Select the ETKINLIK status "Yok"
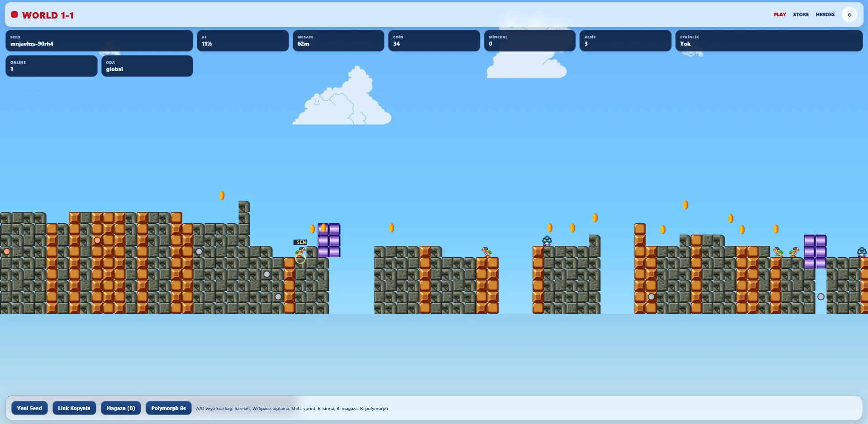Viewport: 868px width, 424px height. 685,44
